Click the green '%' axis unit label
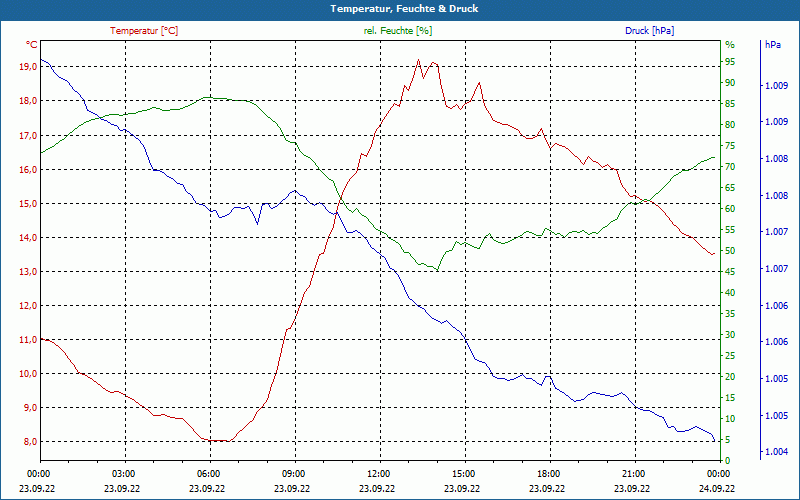 [x=730, y=45]
